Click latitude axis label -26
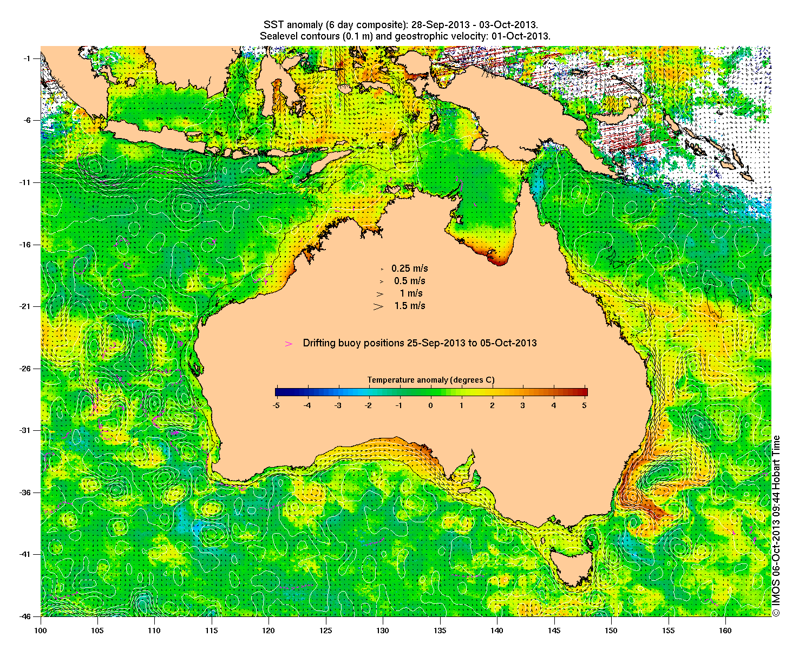 click(x=25, y=369)
